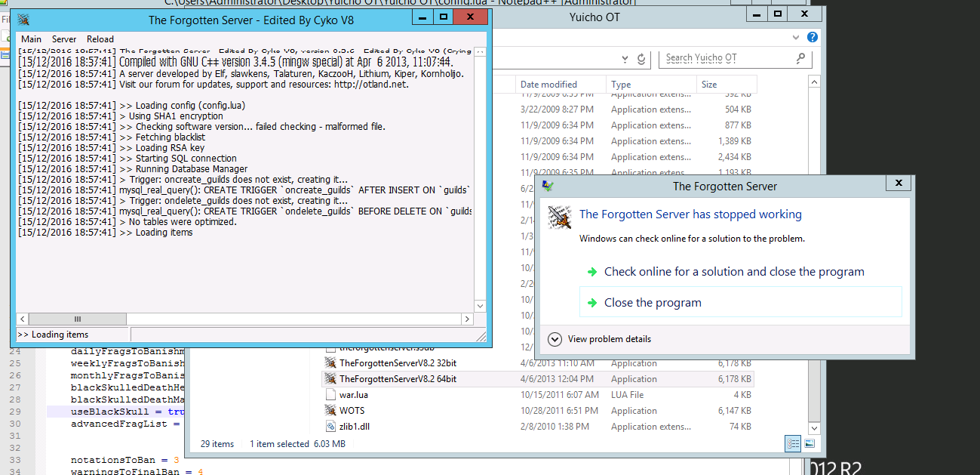
Task: Choose Close the program option
Action: (x=740, y=302)
